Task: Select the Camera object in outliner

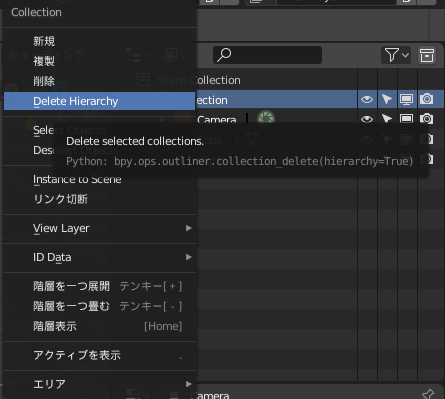Action: [217, 119]
